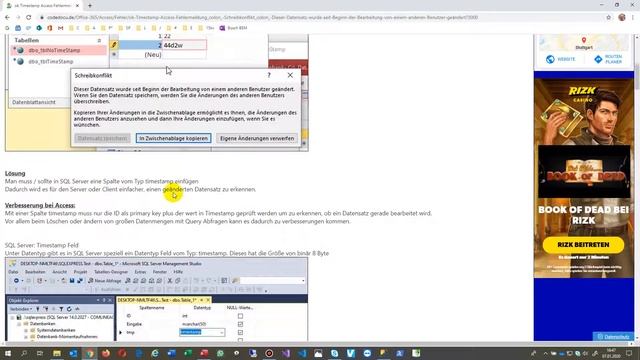The image size is (640, 360).
Task: Open the Datei menu in SSMS
Action: (13, 272)
